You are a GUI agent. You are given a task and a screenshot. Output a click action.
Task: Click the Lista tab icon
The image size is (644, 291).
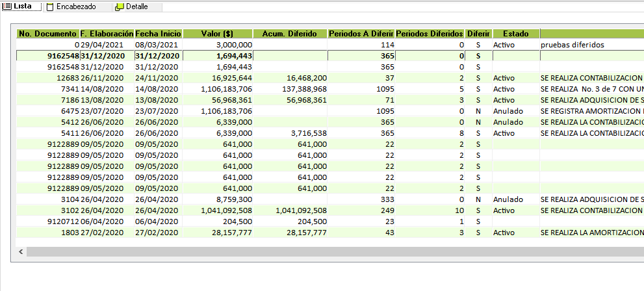coord(7,6)
